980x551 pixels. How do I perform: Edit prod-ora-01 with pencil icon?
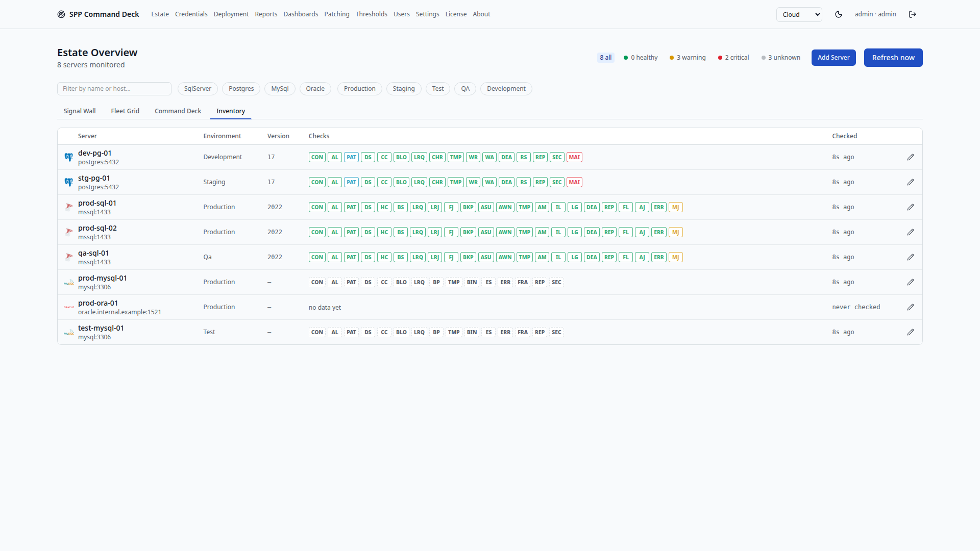tap(911, 307)
